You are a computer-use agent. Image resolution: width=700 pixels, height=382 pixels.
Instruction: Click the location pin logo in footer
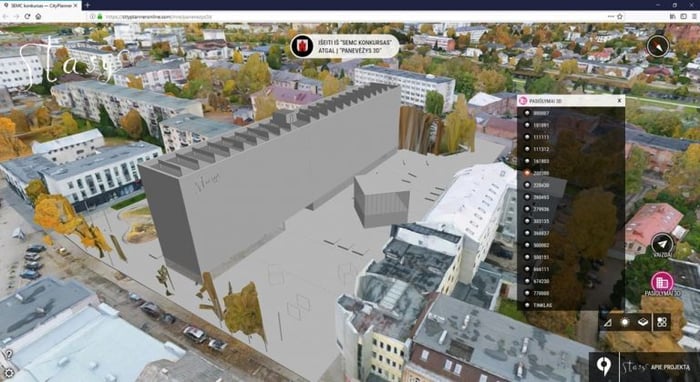coord(604,367)
